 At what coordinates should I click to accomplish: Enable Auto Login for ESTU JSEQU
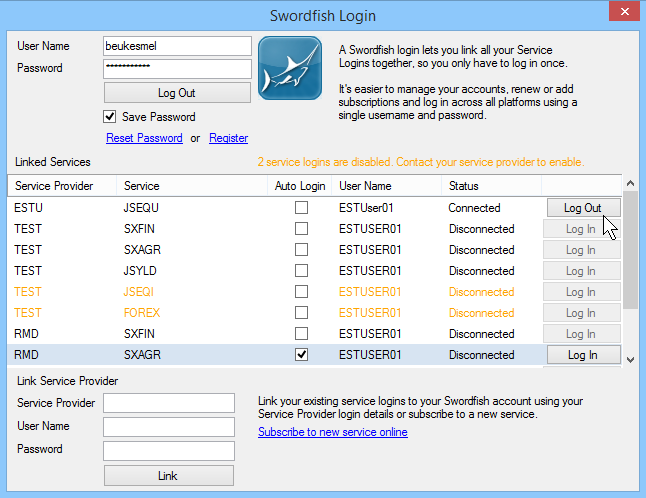301,208
